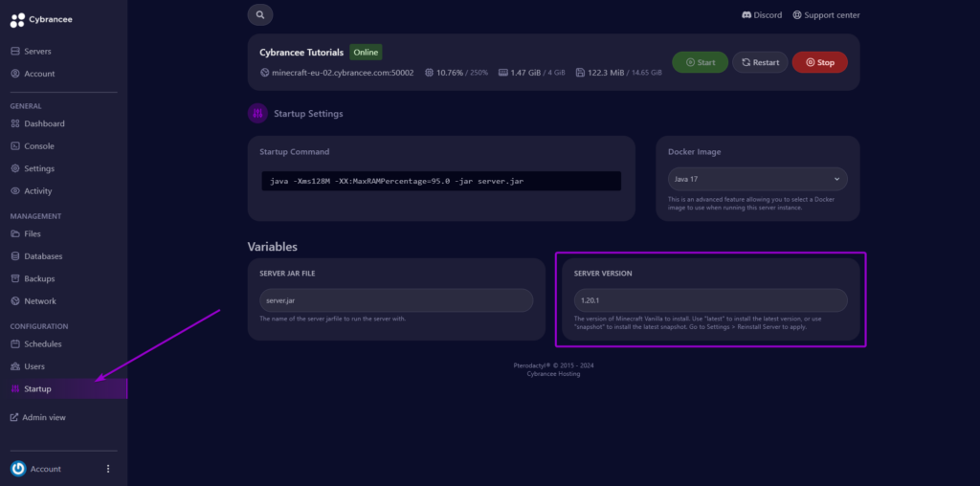Viewport: 980px width, 486px height.
Task: Click the Discord icon in the header
Action: coord(746,15)
